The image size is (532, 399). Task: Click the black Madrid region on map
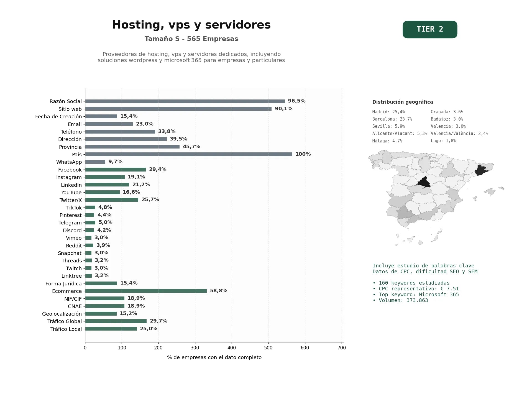click(424, 183)
